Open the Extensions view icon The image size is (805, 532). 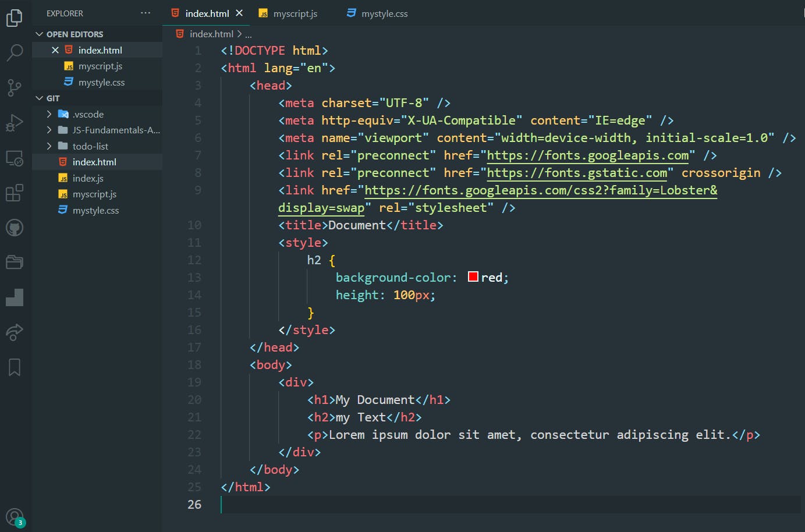[14, 193]
